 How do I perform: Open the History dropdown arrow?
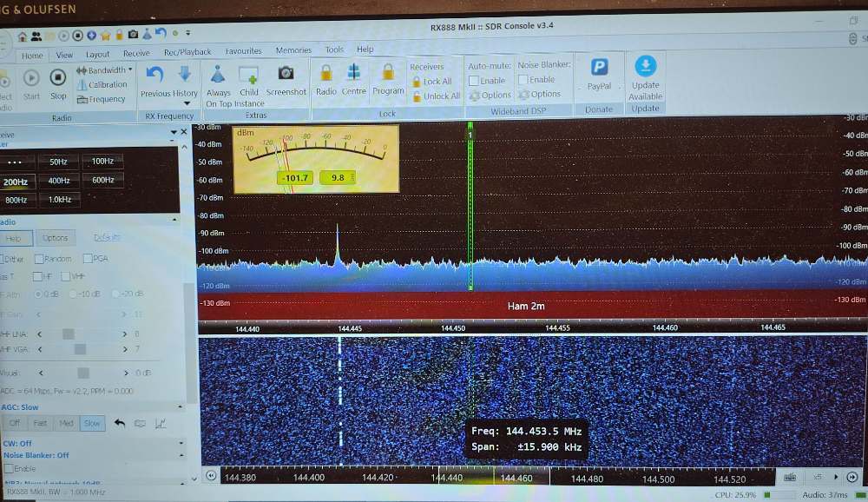click(x=185, y=103)
